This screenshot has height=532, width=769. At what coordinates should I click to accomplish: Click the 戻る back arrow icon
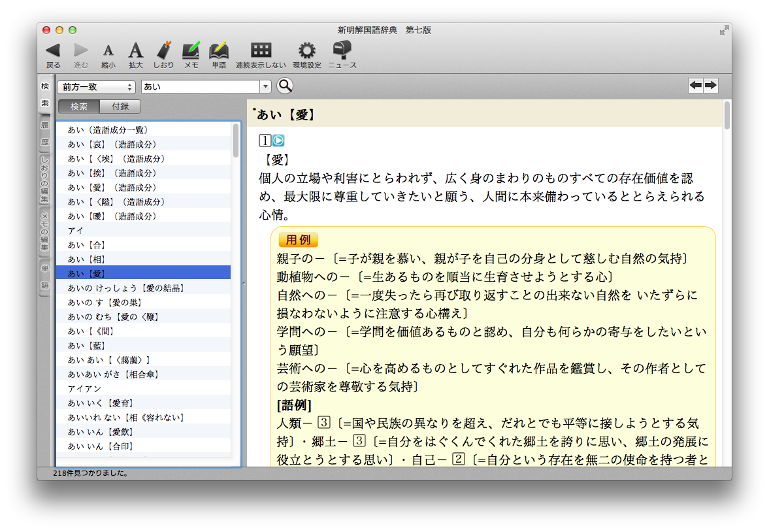click(53, 50)
